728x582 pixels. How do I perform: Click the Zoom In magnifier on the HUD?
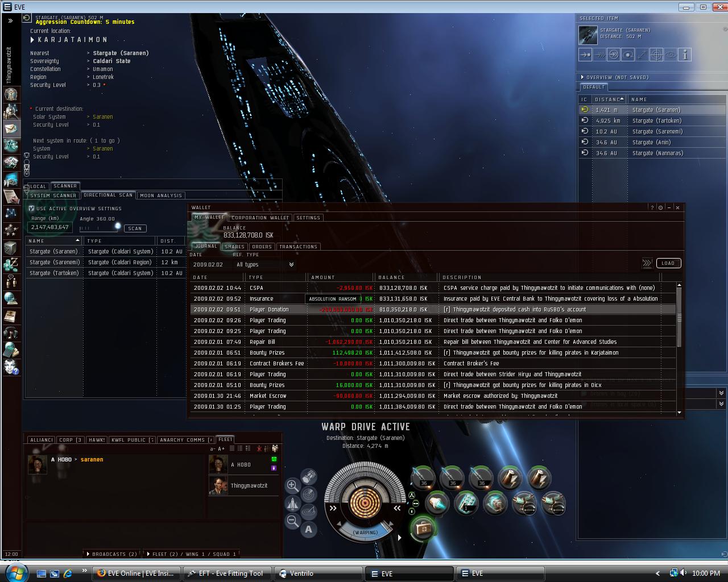(293, 485)
